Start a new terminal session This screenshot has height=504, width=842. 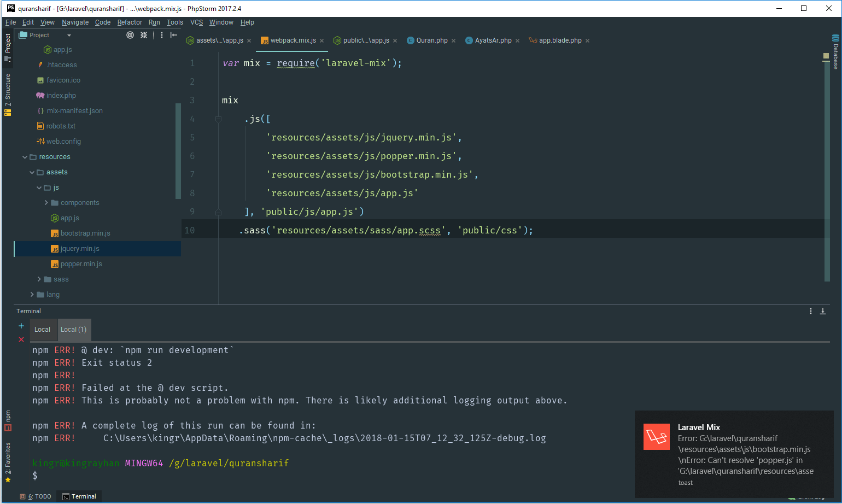[x=21, y=325]
